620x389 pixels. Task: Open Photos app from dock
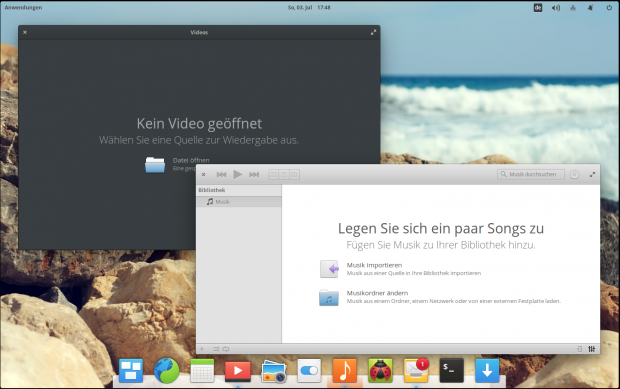[274, 372]
